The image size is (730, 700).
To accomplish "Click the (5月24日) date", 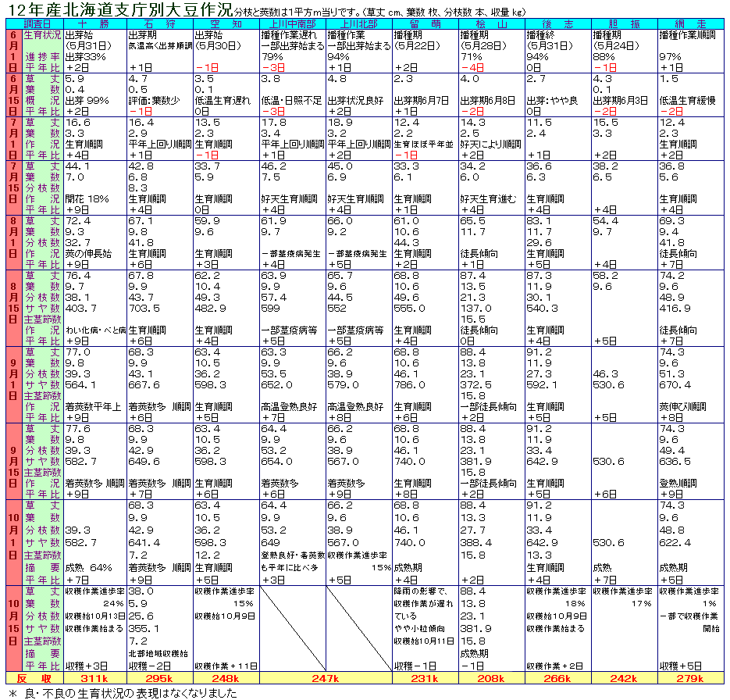I will pos(617,45).
